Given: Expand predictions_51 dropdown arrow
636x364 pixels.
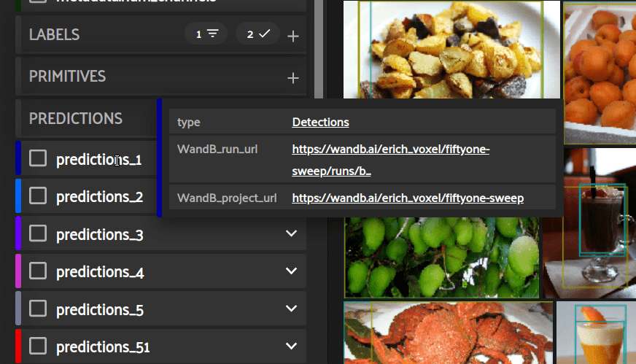Looking at the screenshot, I should pos(291,346).
